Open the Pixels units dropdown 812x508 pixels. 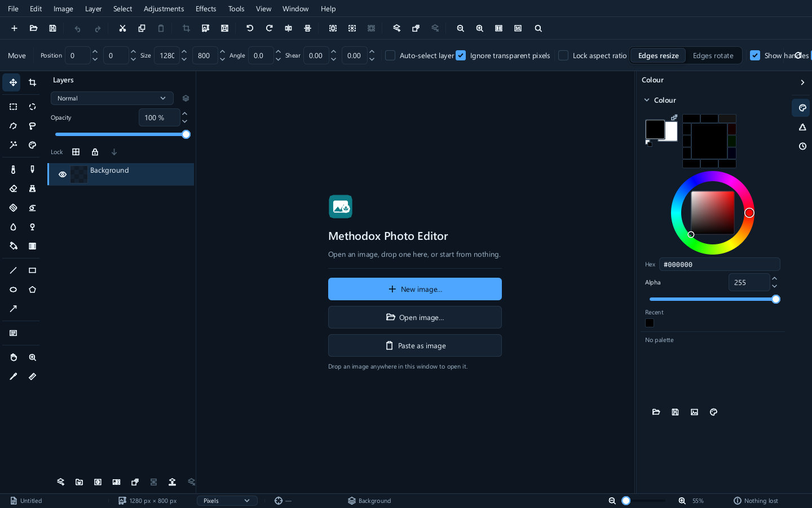(x=227, y=501)
